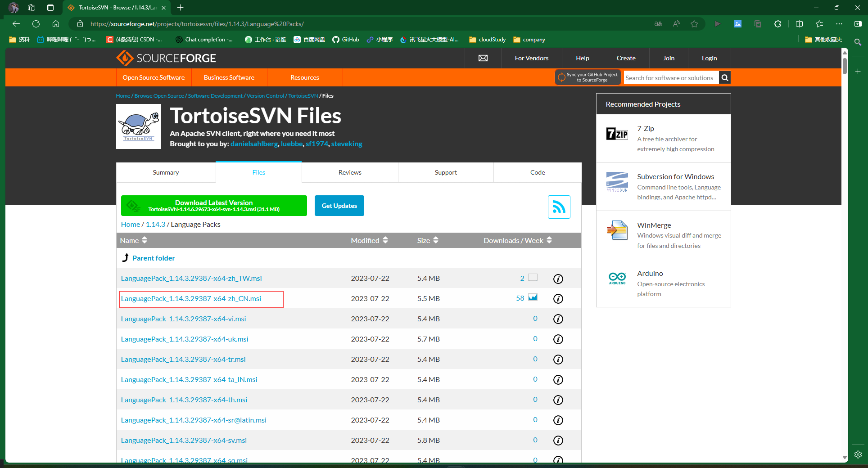This screenshot has height=468, width=868.
Task: Focus the software search input field
Action: (671, 78)
